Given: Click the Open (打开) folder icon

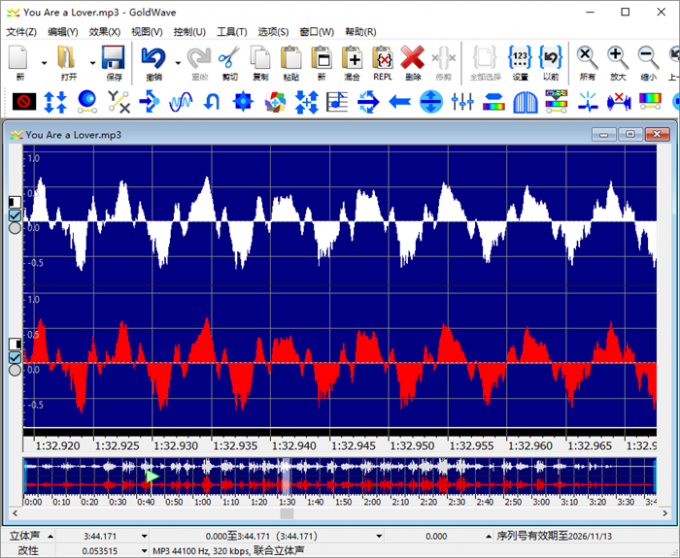Looking at the screenshot, I should pyautogui.click(x=67, y=58).
